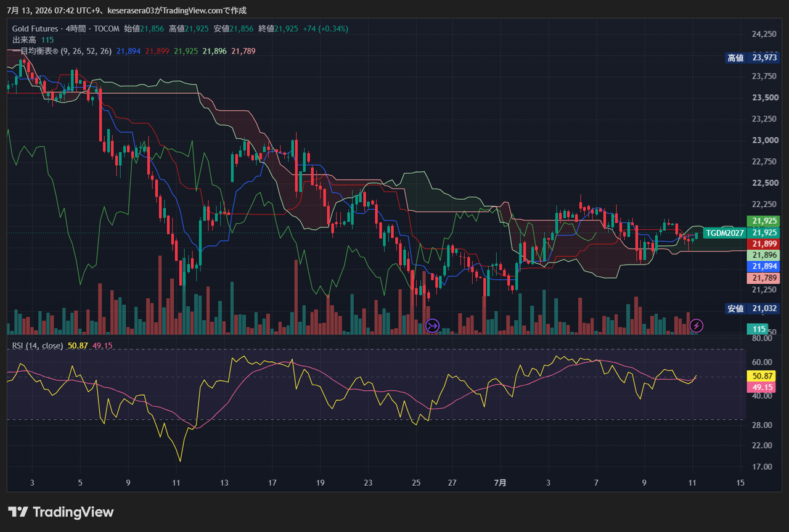
Task: Click the 28.00 RSI axis label
Action: (762, 425)
